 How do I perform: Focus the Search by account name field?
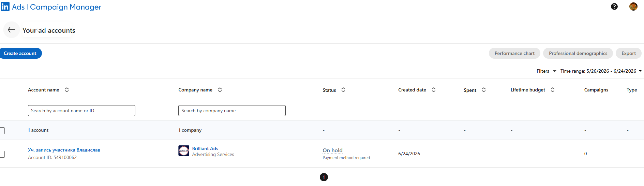tap(81, 111)
